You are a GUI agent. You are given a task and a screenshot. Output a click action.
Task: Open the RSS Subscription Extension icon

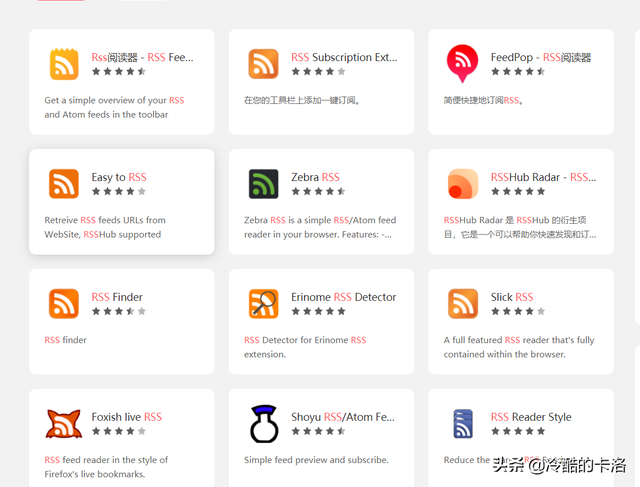(x=264, y=64)
